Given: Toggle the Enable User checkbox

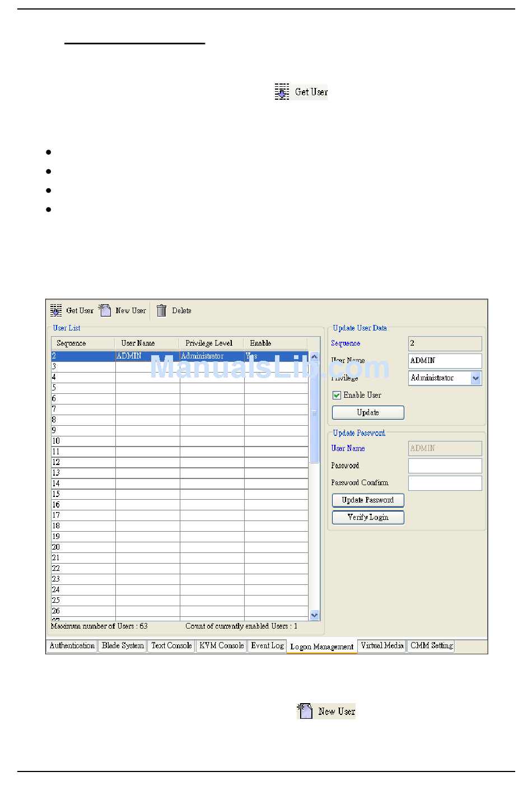Looking at the screenshot, I should pos(337,395).
